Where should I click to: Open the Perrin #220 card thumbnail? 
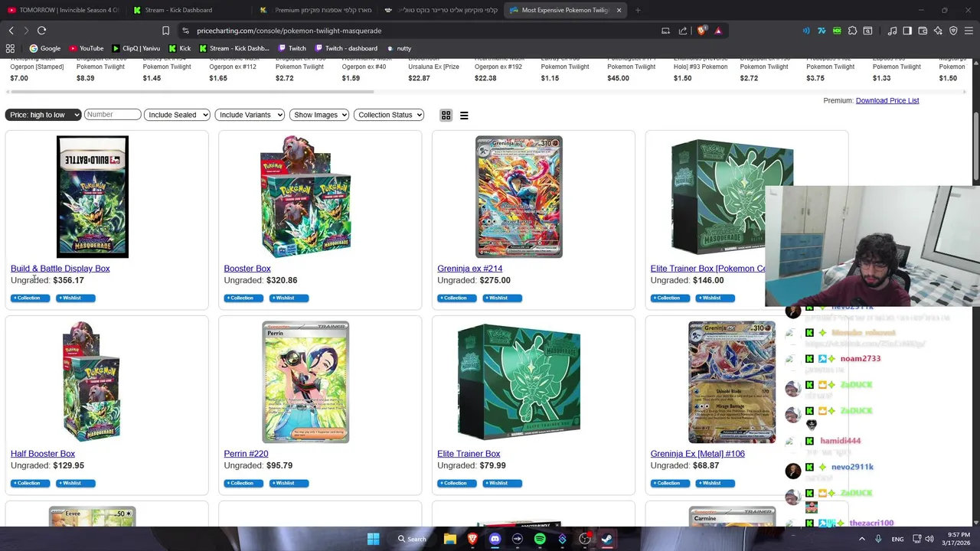[x=305, y=382]
